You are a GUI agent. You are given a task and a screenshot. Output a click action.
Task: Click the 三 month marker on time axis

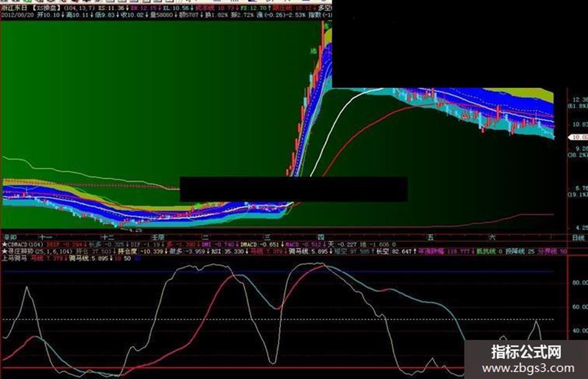click(x=267, y=238)
